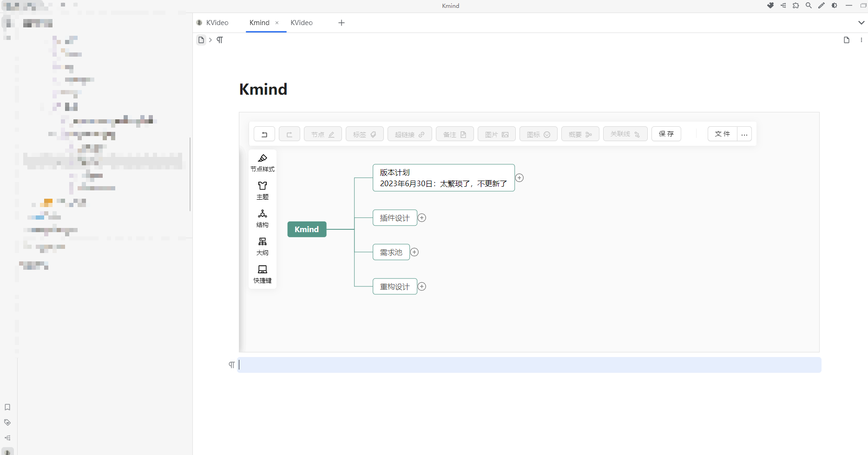
Task: Click the 节点 edit toolbar button
Action: click(x=323, y=134)
